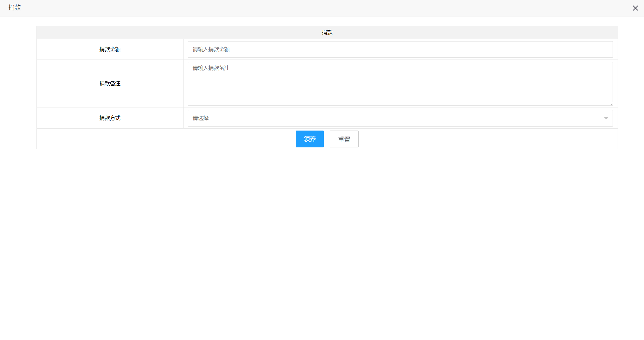Image resolution: width=644 pixels, height=340 pixels.
Task: Focus the 捐款金额 input field
Action: click(400, 49)
